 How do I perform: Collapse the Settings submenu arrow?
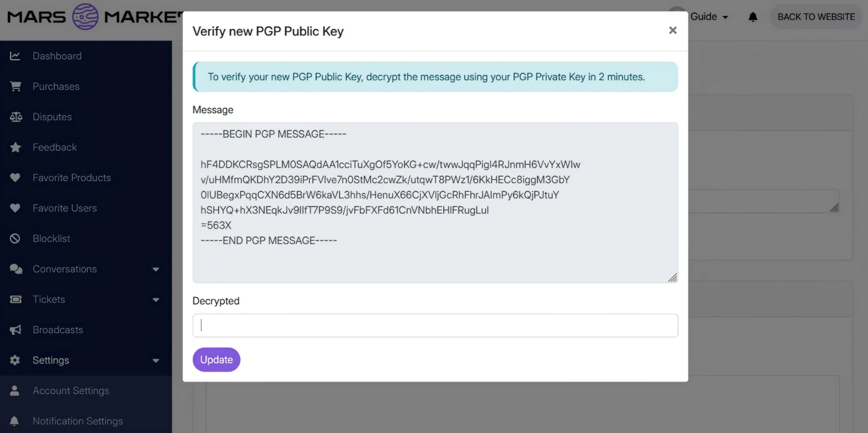pos(156,361)
